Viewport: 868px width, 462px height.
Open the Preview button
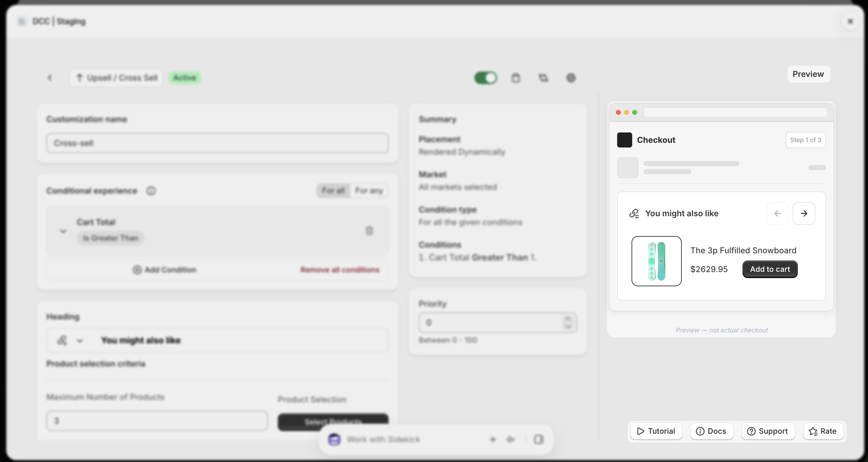(x=808, y=74)
